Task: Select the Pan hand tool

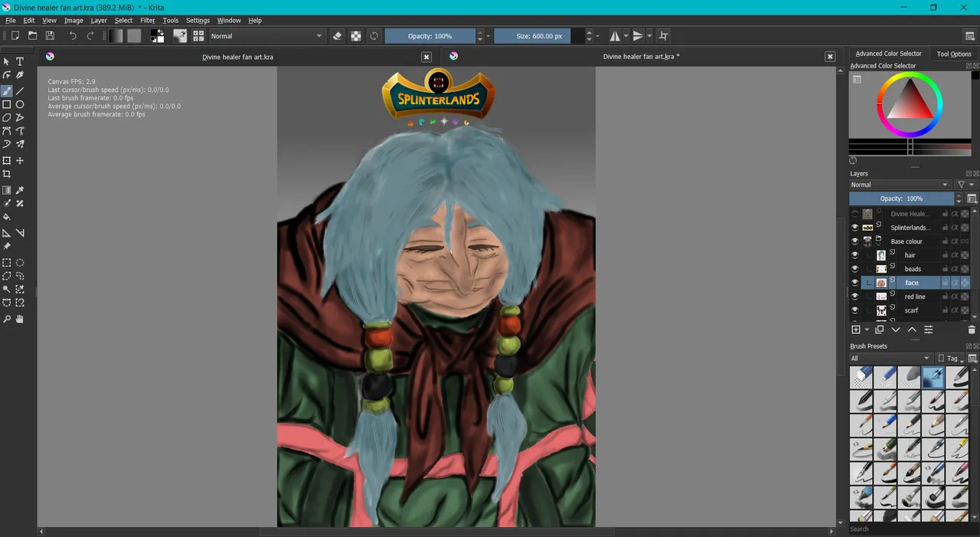Action: click(20, 319)
